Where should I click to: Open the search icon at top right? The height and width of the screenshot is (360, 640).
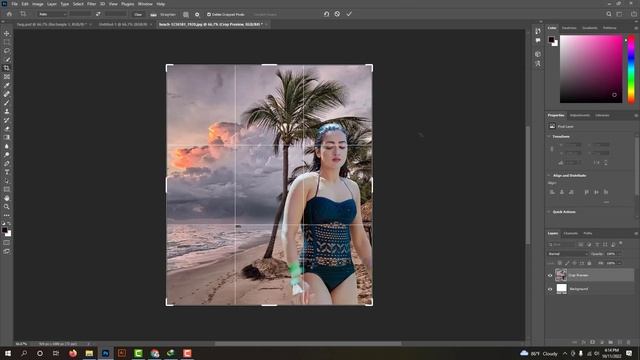[x=609, y=14]
